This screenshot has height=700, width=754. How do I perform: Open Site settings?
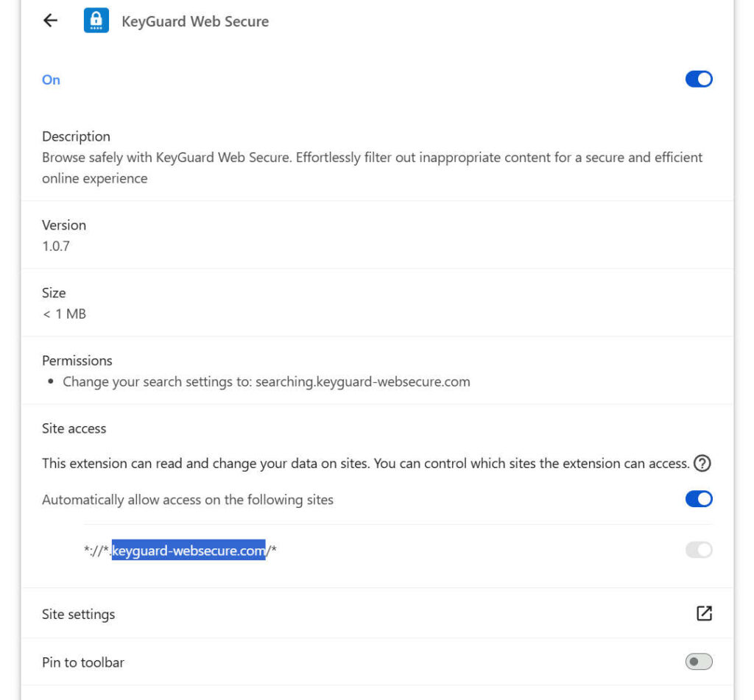(77, 613)
